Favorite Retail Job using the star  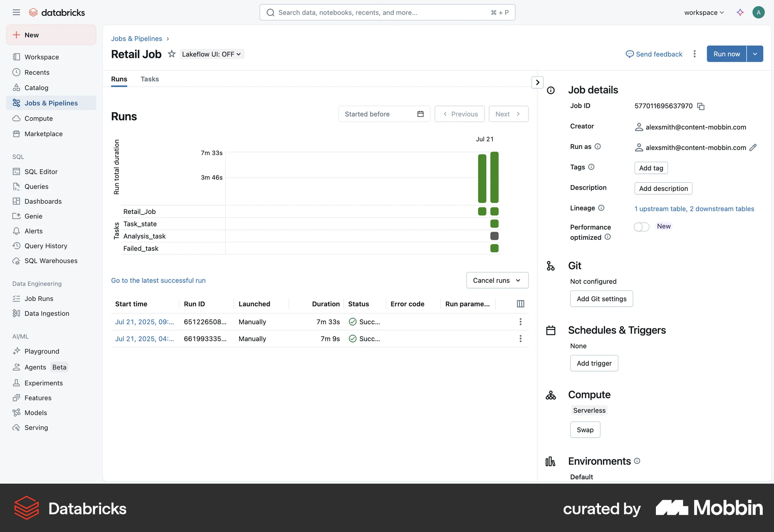[172, 54]
